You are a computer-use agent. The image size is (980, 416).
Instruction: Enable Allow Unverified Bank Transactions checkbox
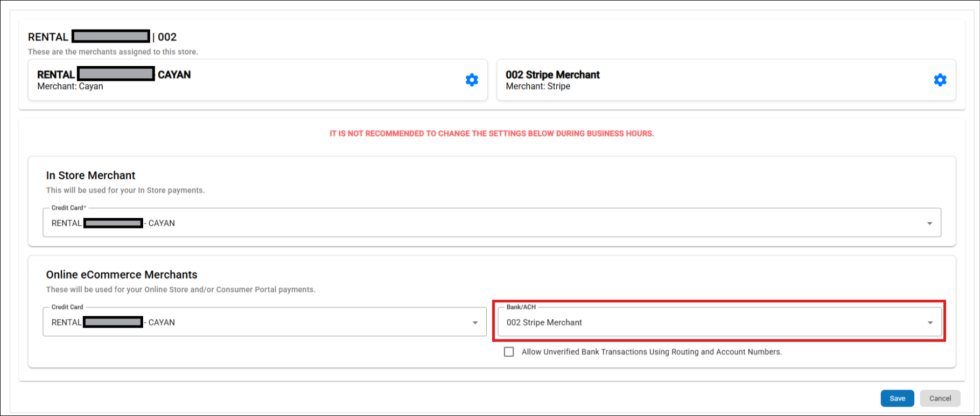point(509,352)
